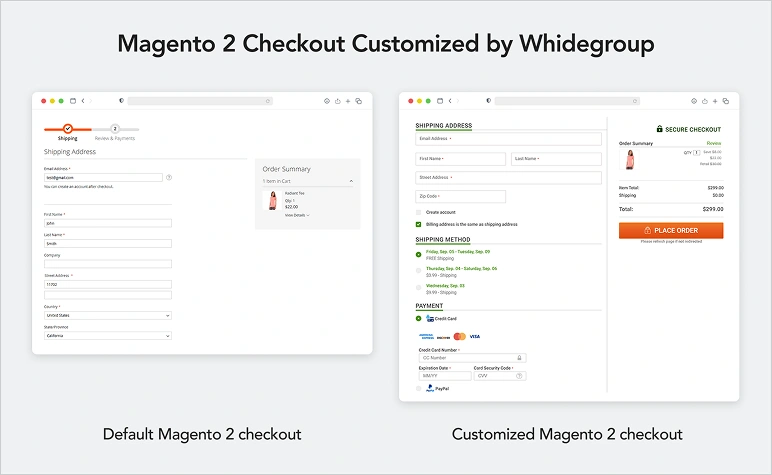772x475 pixels.
Task: Click the Card Security Code CVV field
Action: click(x=500, y=376)
